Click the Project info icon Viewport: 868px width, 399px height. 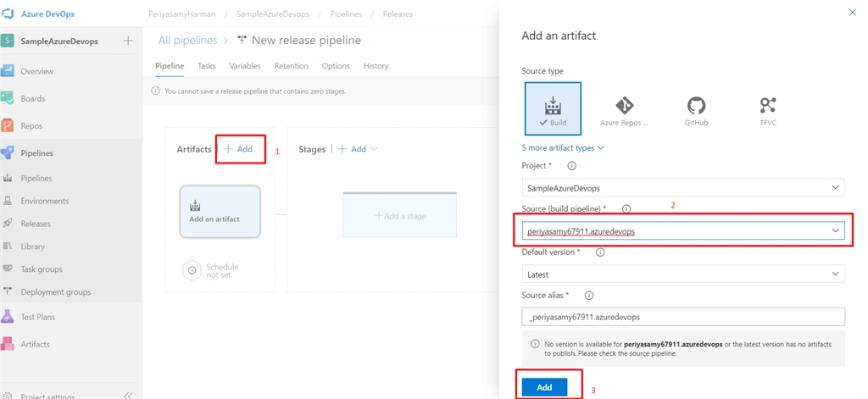(572, 165)
